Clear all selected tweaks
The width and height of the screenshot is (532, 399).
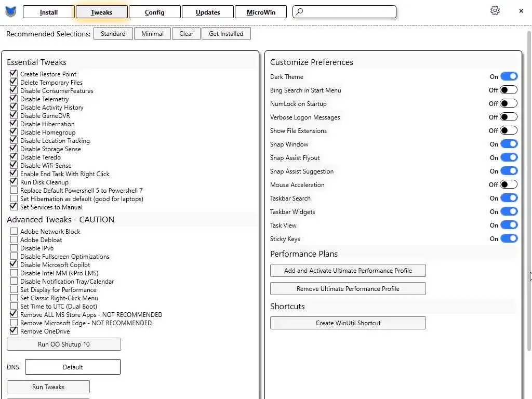187,34
